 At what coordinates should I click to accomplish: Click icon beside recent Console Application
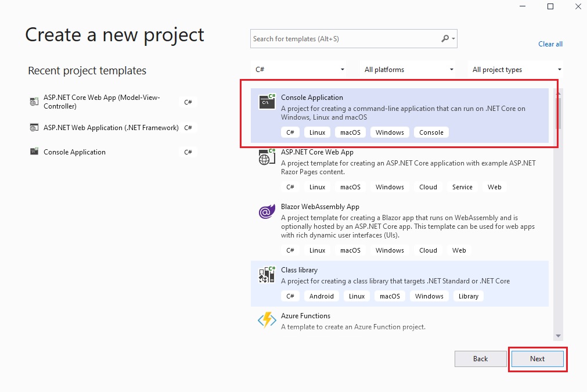pyautogui.click(x=34, y=152)
